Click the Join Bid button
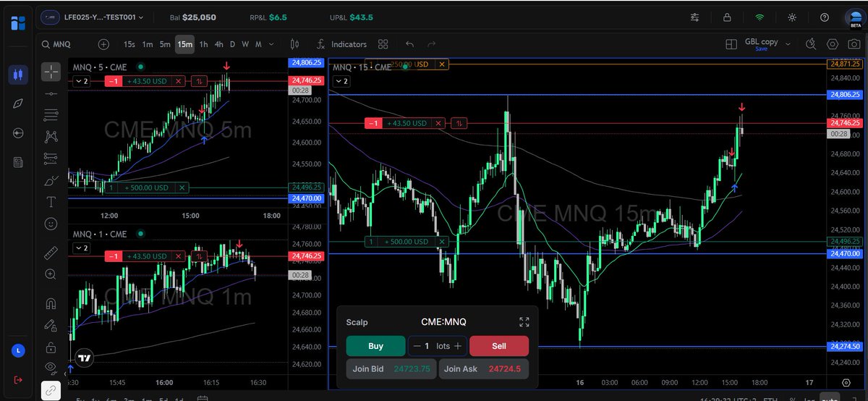868x401 pixels. point(391,369)
